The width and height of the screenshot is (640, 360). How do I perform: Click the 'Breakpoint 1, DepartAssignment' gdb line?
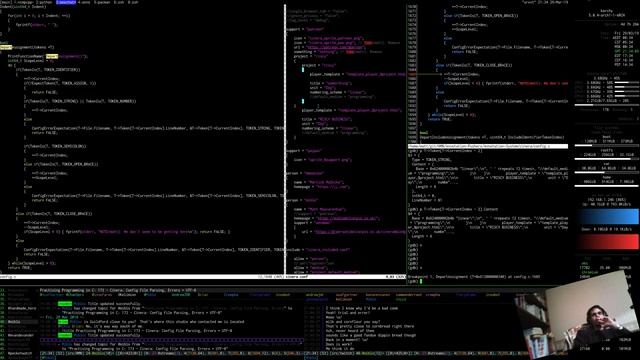pos(473,277)
